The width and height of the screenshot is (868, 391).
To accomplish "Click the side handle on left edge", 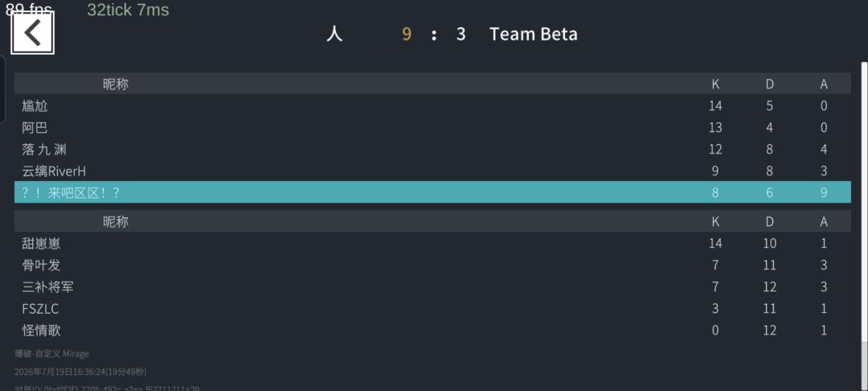I will (2, 88).
